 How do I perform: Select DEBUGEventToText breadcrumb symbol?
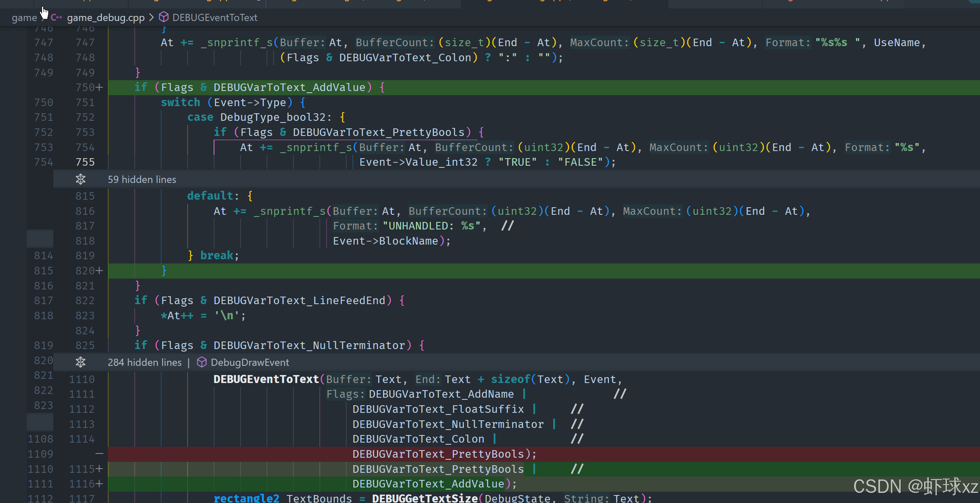click(x=214, y=18)
